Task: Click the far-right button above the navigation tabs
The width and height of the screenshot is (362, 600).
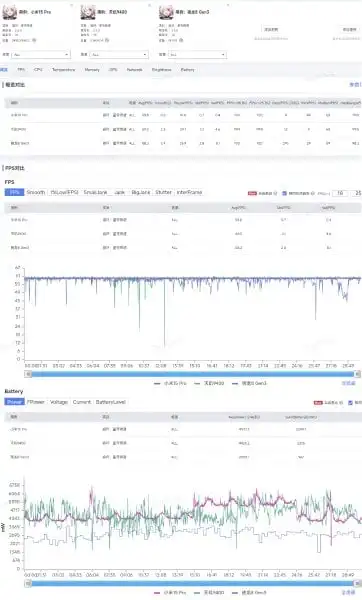Action: tap(349, 29)
